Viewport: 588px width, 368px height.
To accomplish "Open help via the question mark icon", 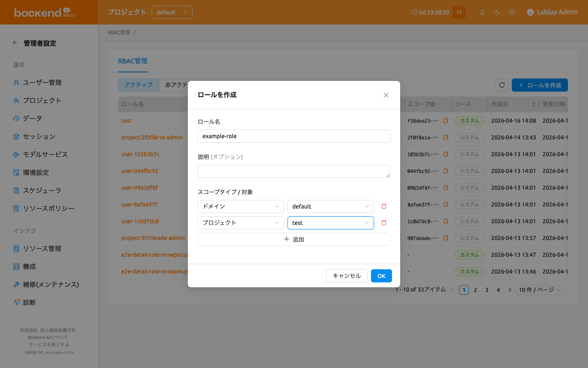I will 512,12.
